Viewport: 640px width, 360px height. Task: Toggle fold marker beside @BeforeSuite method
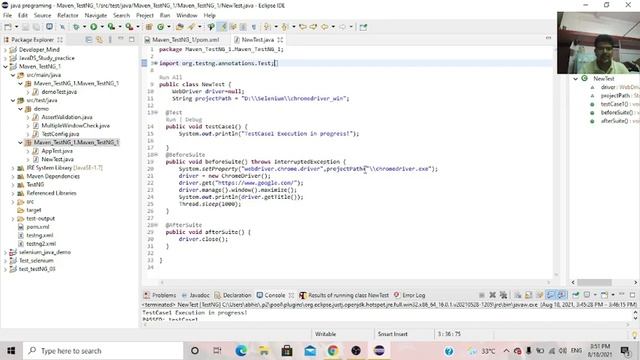156,155
